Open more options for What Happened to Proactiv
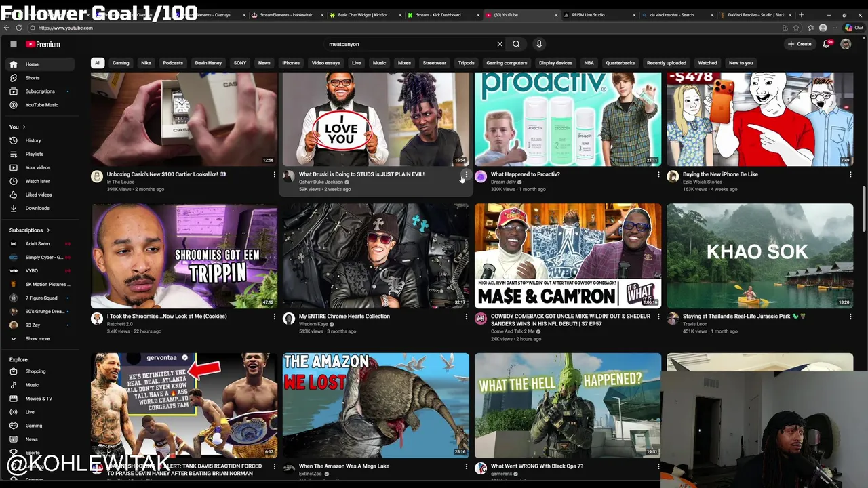 click(x=658, y=175)
